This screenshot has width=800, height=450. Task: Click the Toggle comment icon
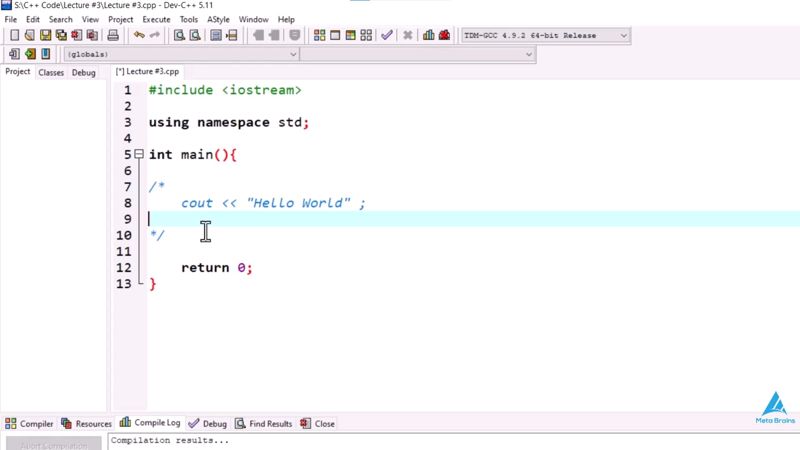click(294, 35)
